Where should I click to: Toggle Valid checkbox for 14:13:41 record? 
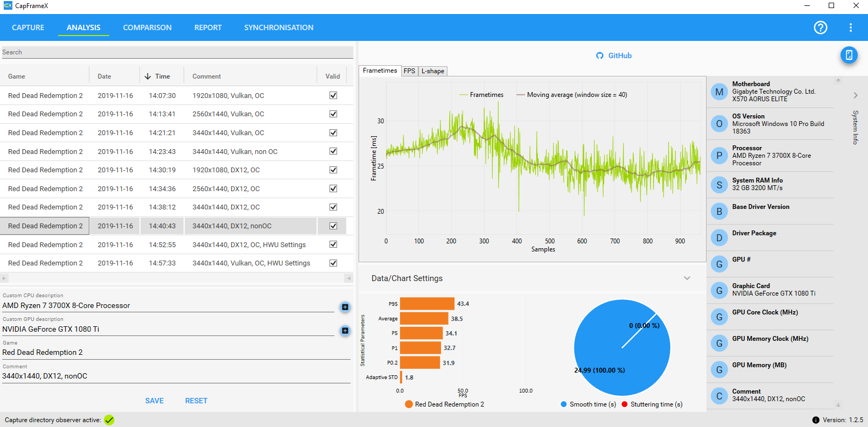pos(333,114)
